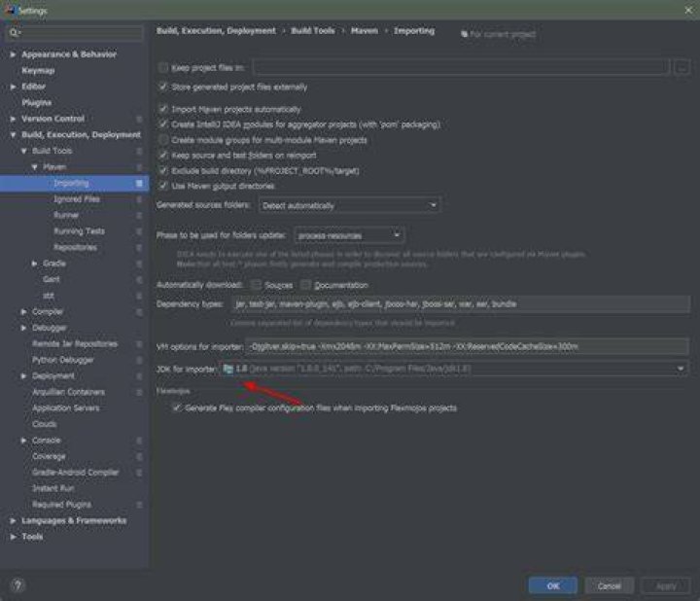Click Maven in the breadcrumb

coord(365,31)
